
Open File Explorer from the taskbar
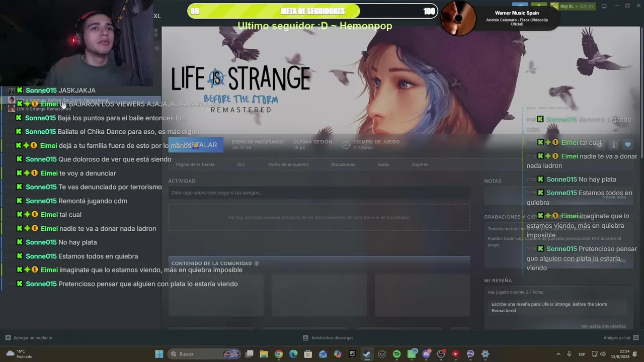[264, 354]
